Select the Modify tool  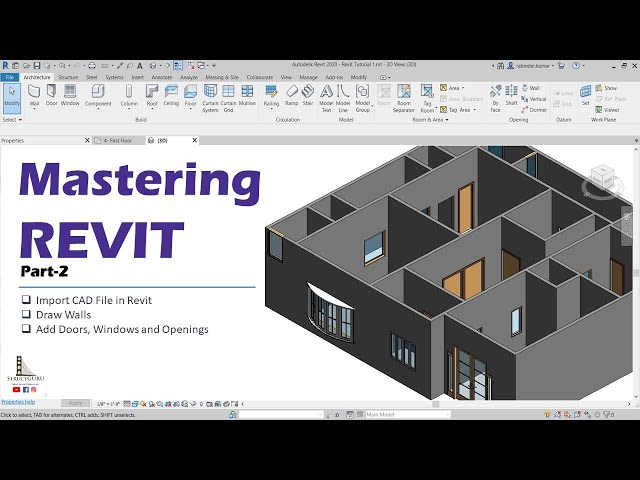[12, 97]
